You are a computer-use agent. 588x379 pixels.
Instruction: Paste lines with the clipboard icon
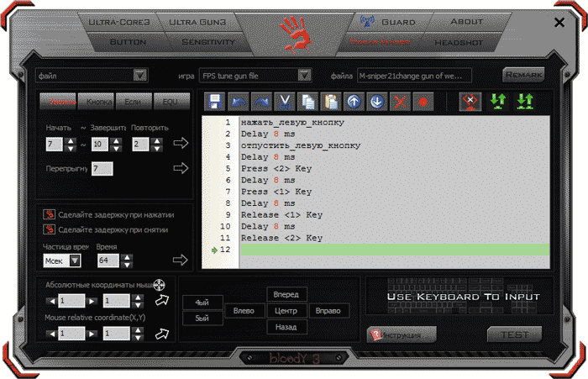[x=331, y=102]
